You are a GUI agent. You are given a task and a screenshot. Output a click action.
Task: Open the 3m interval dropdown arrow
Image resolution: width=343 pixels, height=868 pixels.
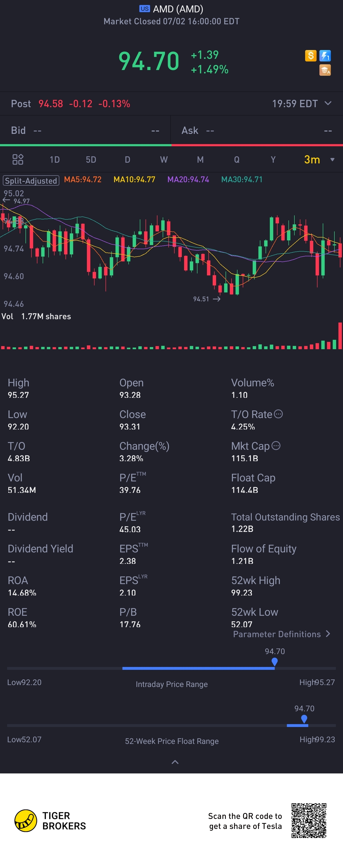tap(332, 160)
